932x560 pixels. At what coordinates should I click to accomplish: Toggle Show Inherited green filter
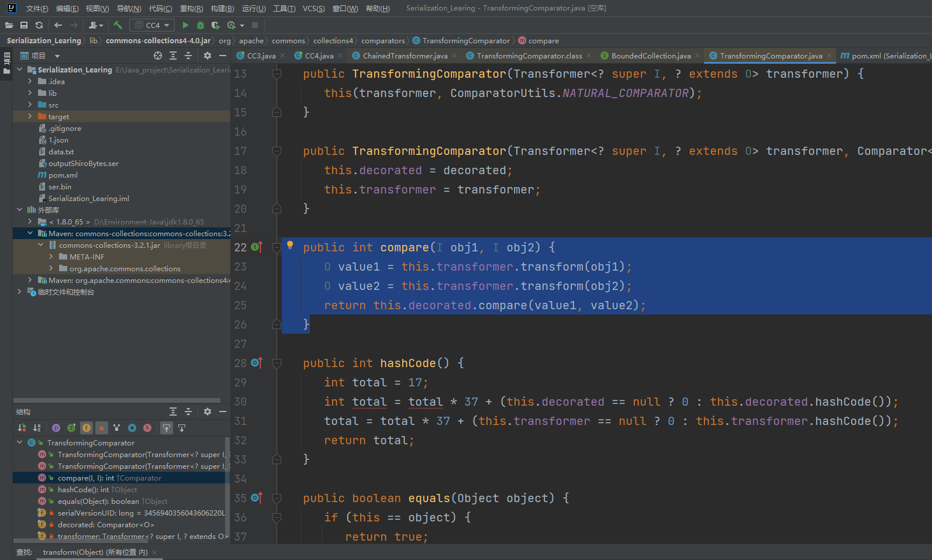[71, 428]
